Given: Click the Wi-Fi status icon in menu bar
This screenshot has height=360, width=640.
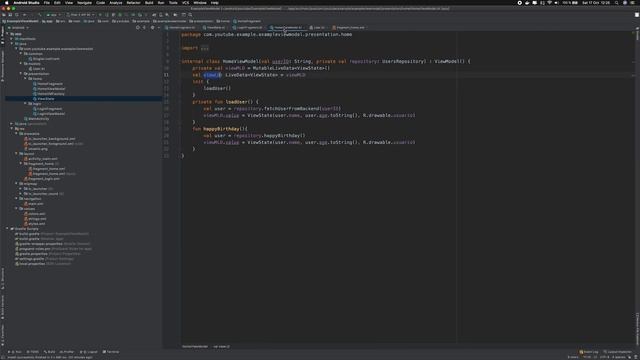Looking at the screenshot, I should (549, 2).
